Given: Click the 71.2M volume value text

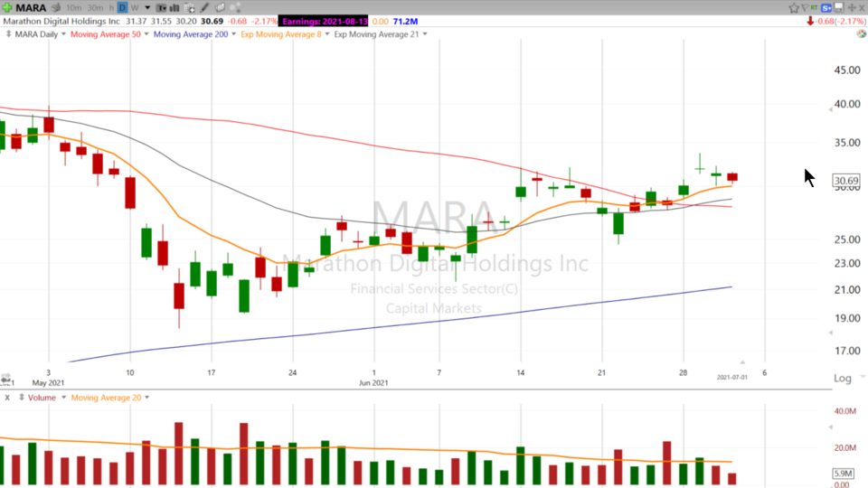Looking at the screenshot, I should coord(405,21).
